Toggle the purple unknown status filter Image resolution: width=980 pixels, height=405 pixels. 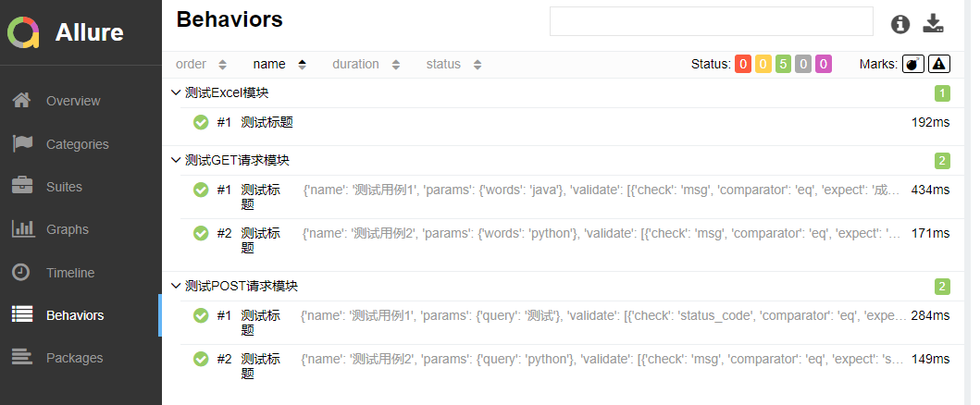(824, 64)
